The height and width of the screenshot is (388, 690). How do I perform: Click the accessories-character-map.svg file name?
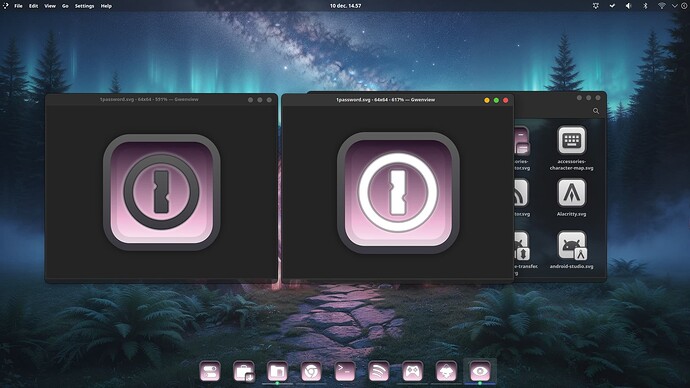click(572, 165)
